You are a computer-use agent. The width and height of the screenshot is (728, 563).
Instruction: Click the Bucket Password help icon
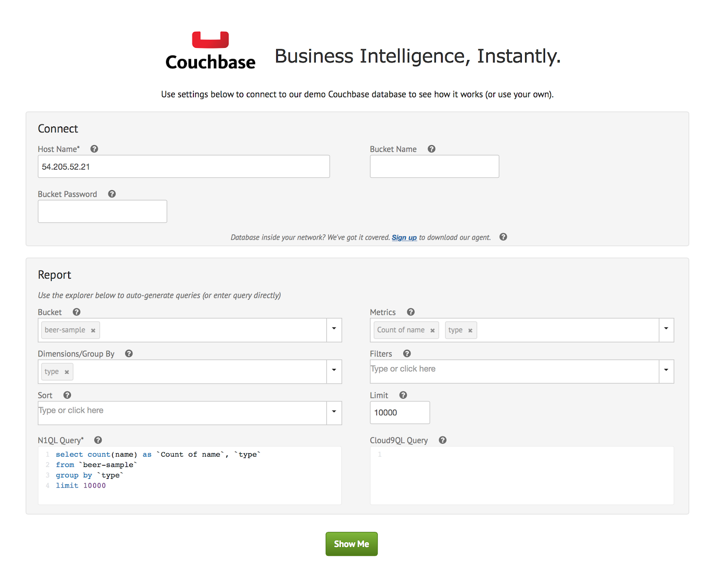pyautogui.click(x=112, y=194)
